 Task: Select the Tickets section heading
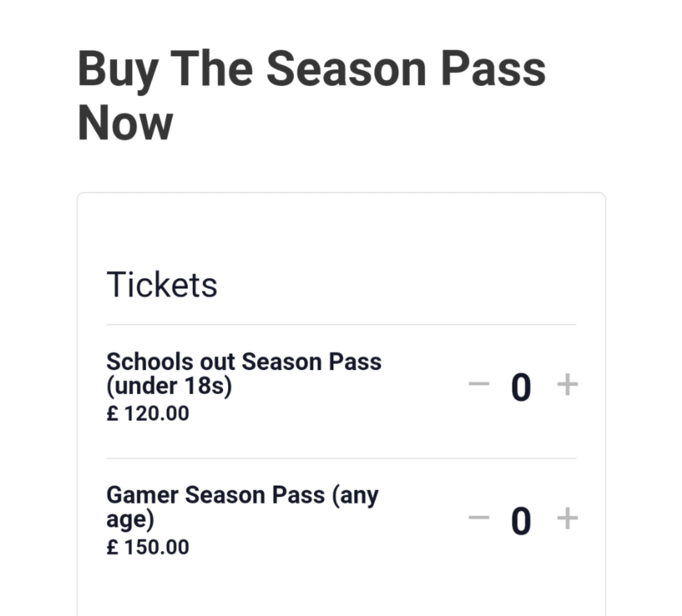(162, 285)
